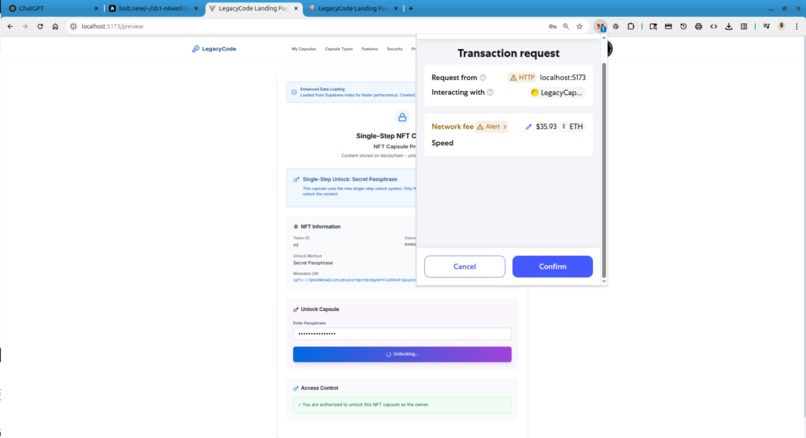This screenshot has width=806, height=438.
Task: Open the browsing history clock icon
Action: pyautogui.click(x=683, y=26)
